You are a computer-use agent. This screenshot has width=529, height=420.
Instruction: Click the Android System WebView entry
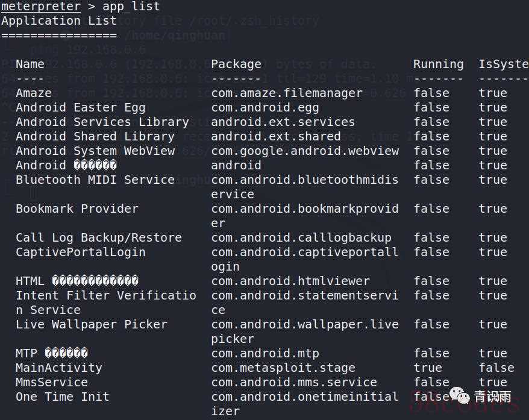(95, 151)
